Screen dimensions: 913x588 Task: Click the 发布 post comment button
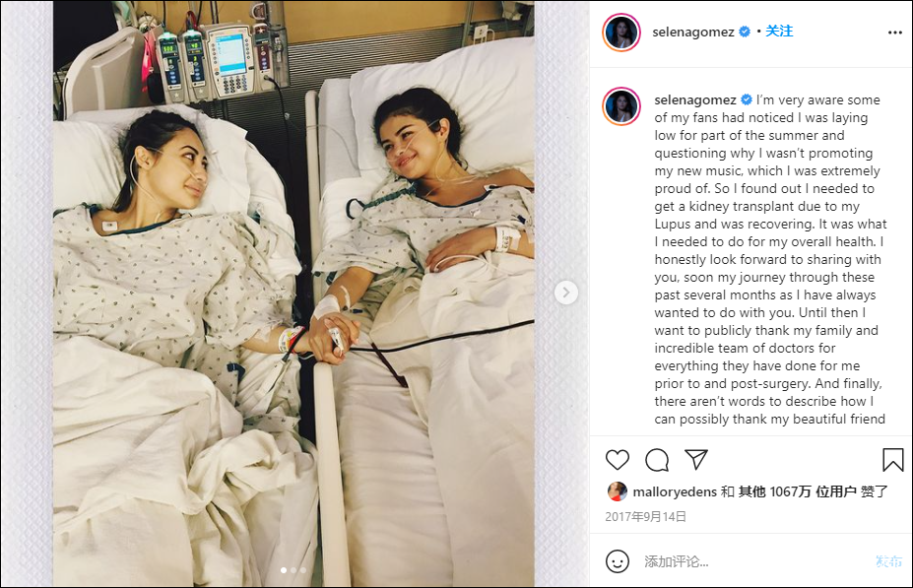(889, 561)
